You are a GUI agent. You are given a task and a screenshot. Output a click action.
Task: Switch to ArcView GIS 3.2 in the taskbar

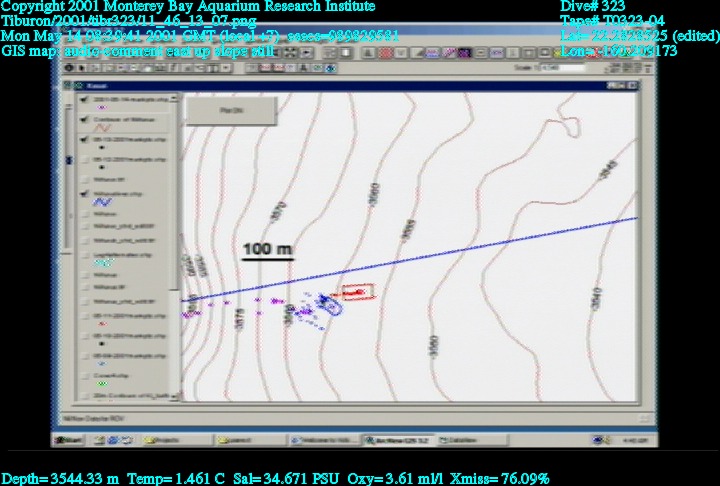395,438
